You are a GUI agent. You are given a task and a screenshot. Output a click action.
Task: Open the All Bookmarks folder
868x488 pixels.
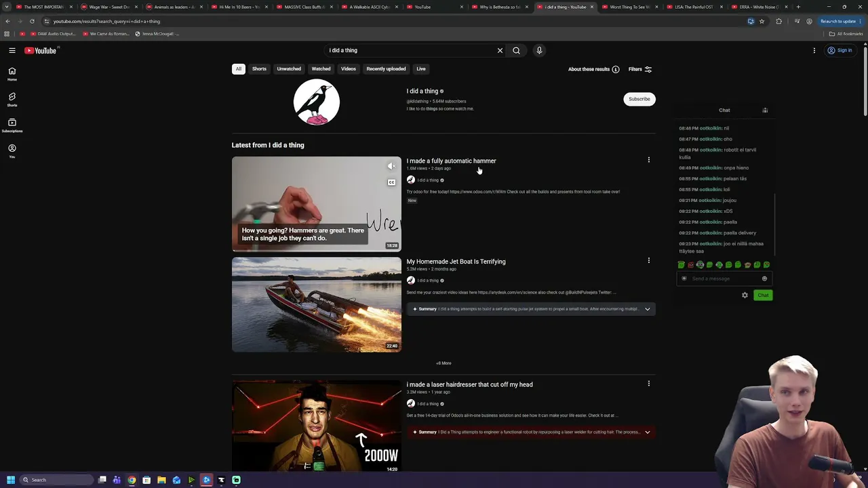click(846, 34)
